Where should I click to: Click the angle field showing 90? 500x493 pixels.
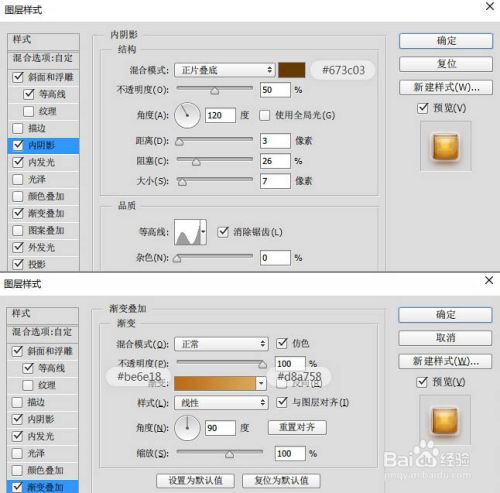click(220, 428)
